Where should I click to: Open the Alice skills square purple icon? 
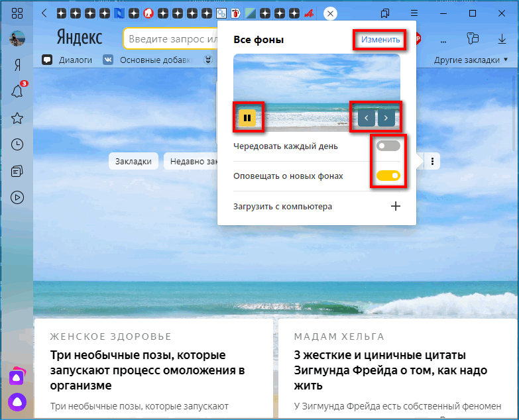point(17,377)
